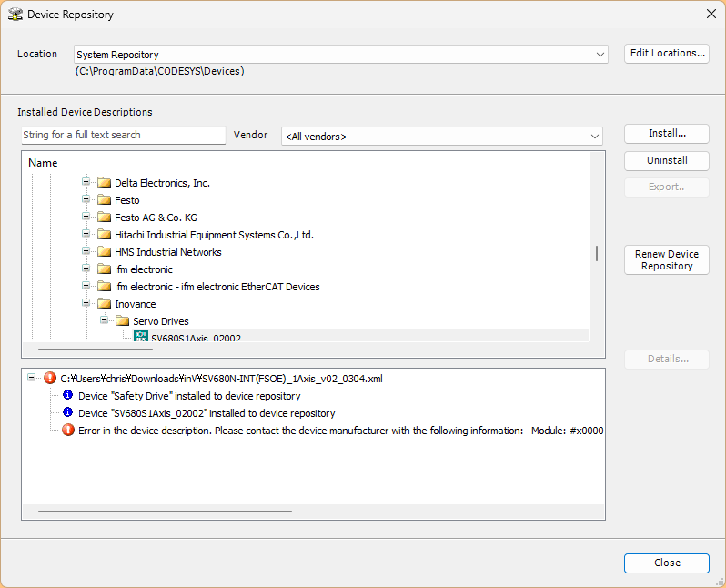Click the info icon for Safety Drive message
This screenshot has width=726, height=588.
pyautogui.click(x=67, y=395)
